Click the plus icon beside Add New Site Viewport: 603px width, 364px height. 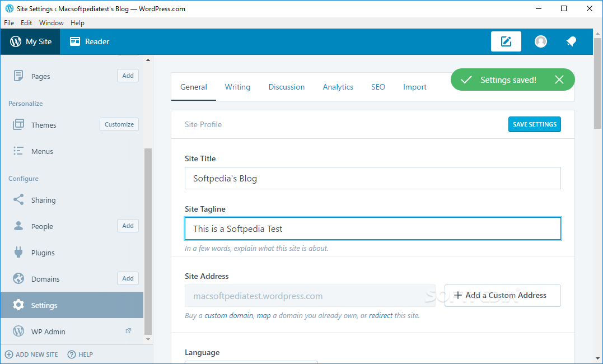pos(9,354)
